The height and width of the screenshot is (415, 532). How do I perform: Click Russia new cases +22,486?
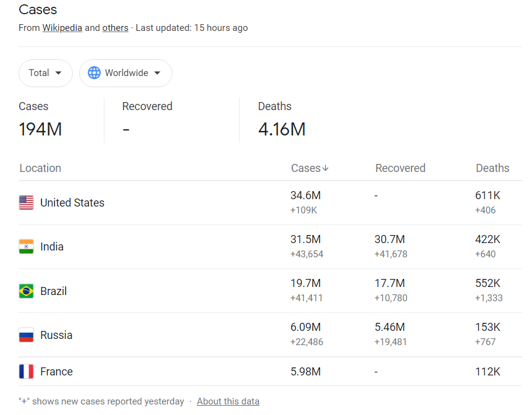(306, 342)
